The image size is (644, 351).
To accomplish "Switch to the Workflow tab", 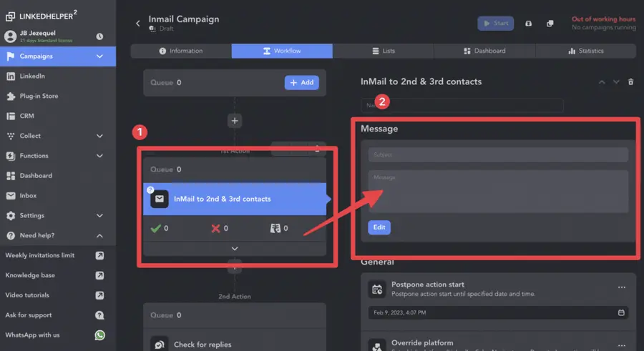I will pos(282,51).
